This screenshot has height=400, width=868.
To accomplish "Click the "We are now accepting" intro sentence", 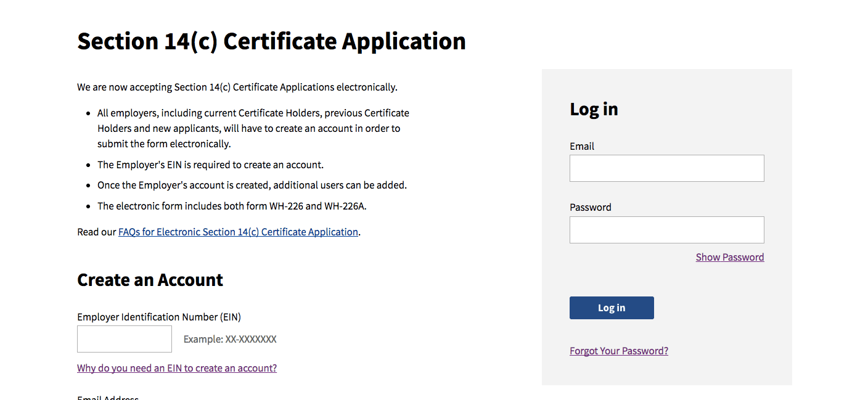I will [237, 88].
